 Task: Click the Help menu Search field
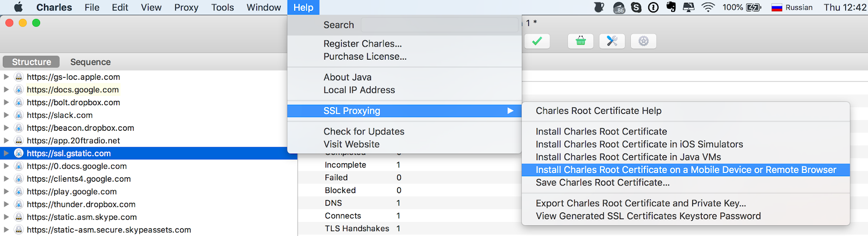(x=439, y=25)
